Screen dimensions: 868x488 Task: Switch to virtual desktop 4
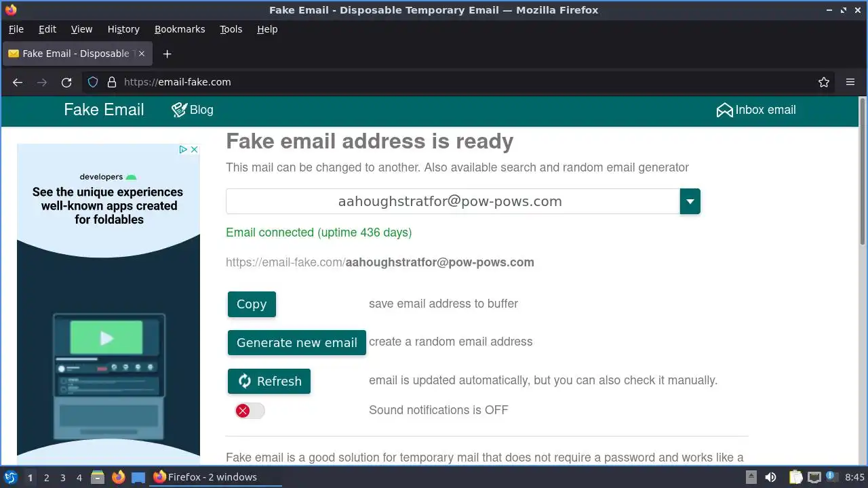[79, 478]
